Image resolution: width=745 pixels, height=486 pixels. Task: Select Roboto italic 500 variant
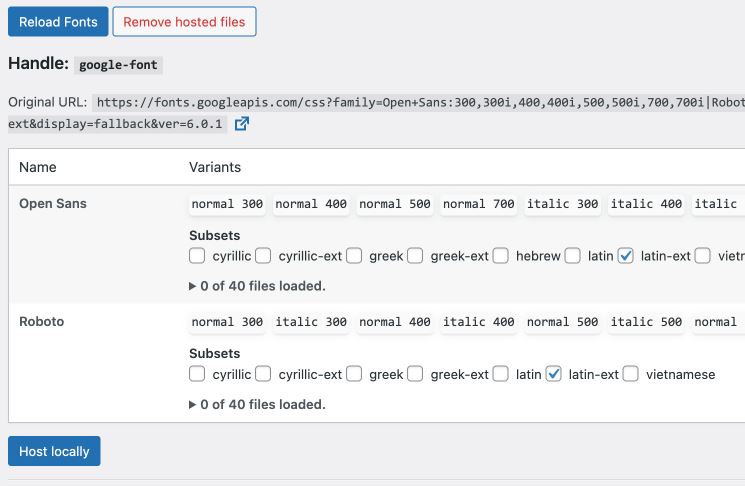pos(646,322)
